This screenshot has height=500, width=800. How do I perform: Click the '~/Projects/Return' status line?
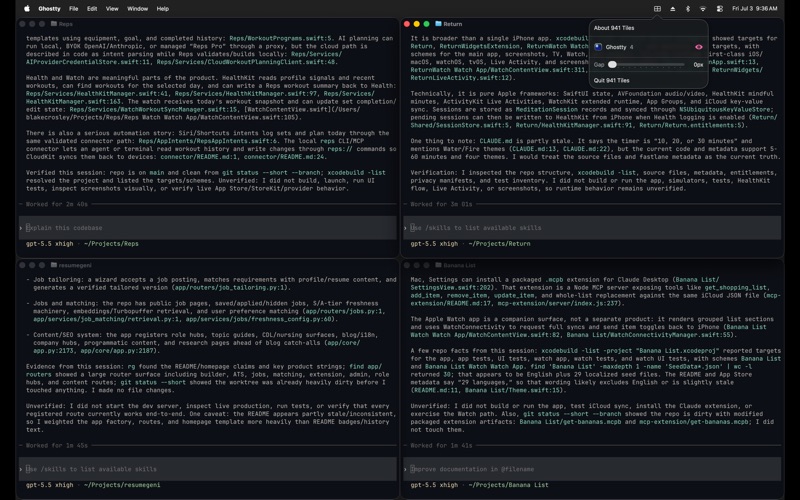pyautogui.click(x=499, y=244)
